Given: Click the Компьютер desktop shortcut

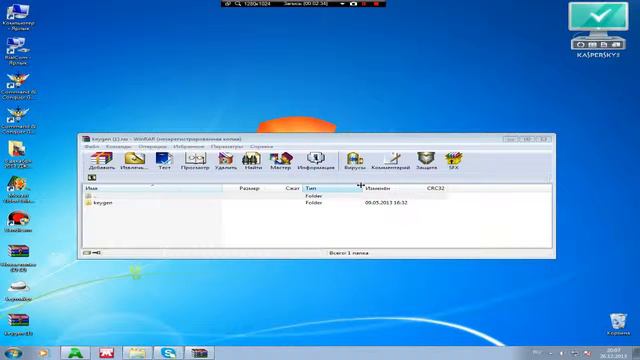Looking at the screenshot, I should click(x=18, y=17).
